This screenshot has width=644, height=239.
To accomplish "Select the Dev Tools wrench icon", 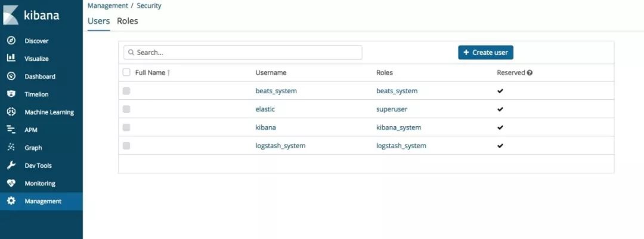I will point(11,166).
